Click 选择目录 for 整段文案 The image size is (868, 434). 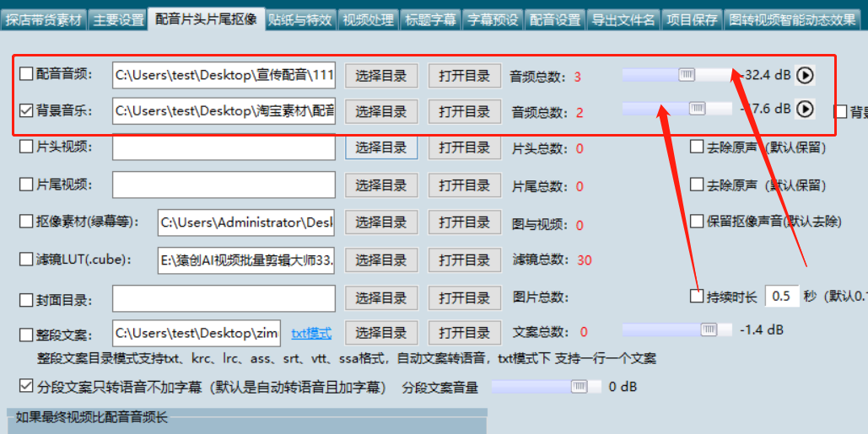(381, 334)
